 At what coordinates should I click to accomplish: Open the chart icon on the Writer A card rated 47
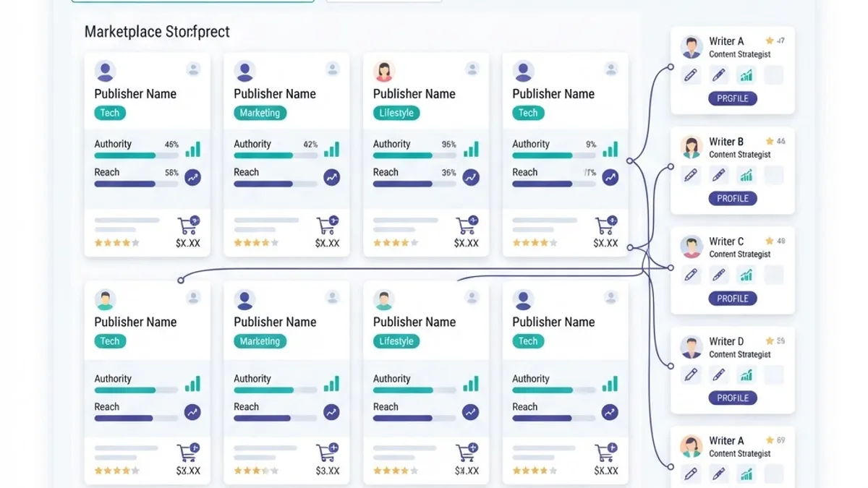tap(746, 75)
